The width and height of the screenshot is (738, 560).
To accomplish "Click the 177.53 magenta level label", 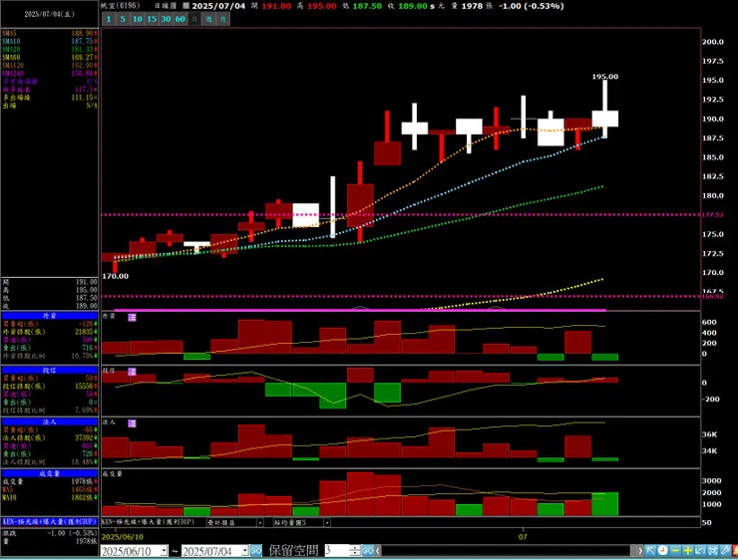I will [712, 214].
